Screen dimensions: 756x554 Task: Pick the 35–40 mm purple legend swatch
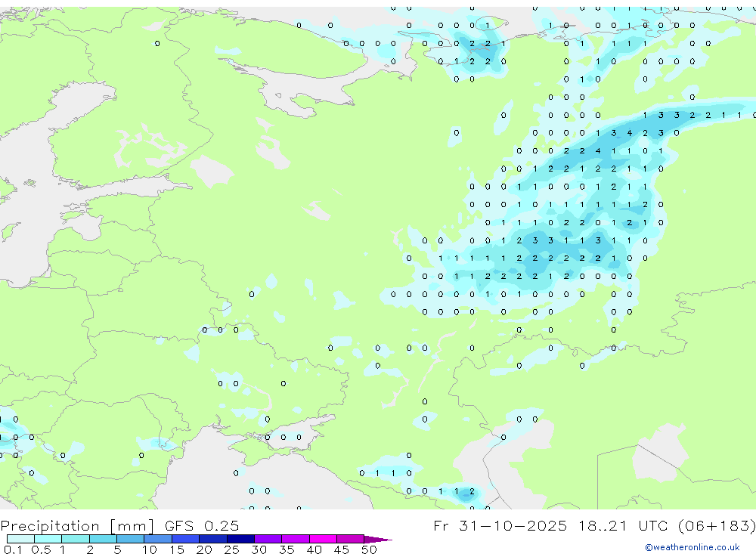tap(296, 539)
